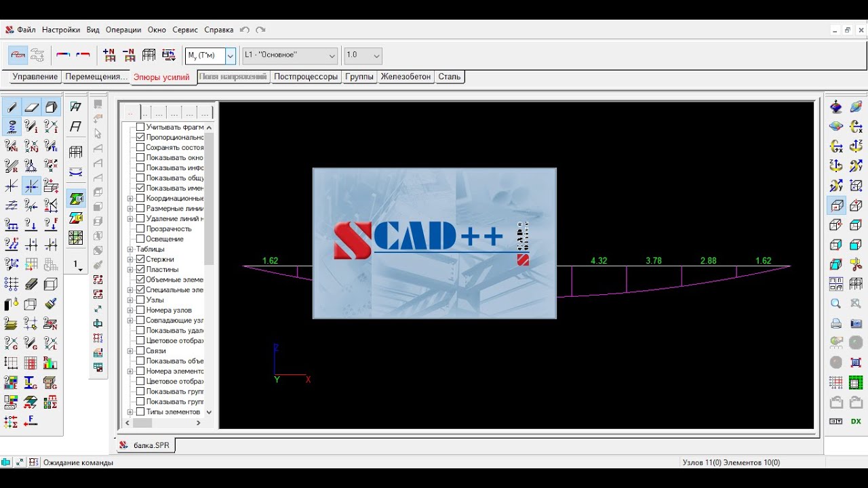Enable the 'Сохранять состоя' checkbox
Image resolution: width=868 pixels, height=488 pixels.
pos(140,147)
